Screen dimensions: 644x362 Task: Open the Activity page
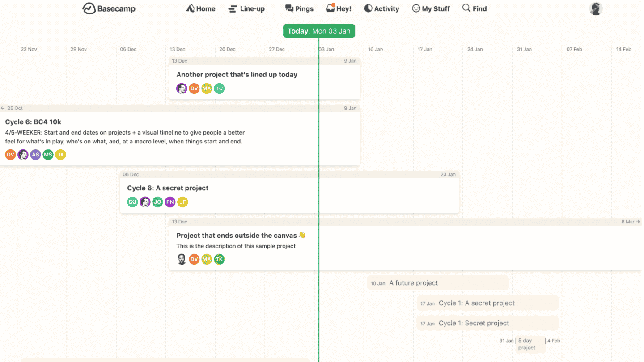click(381, 8)
